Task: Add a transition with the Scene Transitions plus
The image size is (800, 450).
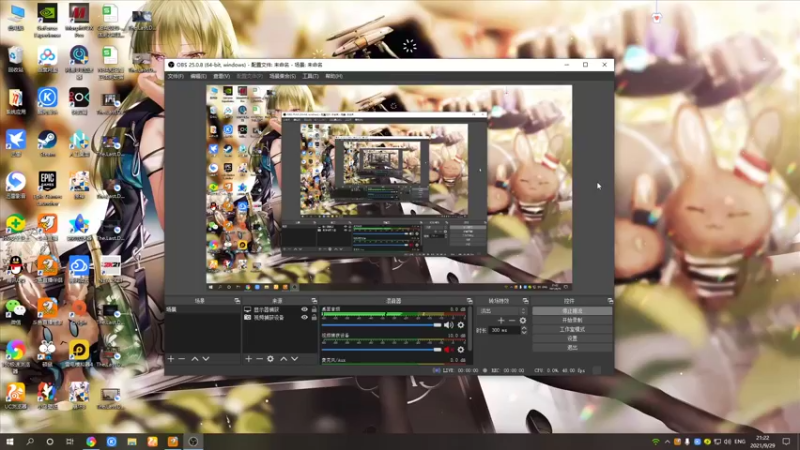Action: pyautogui.click(x=501, y=320)
